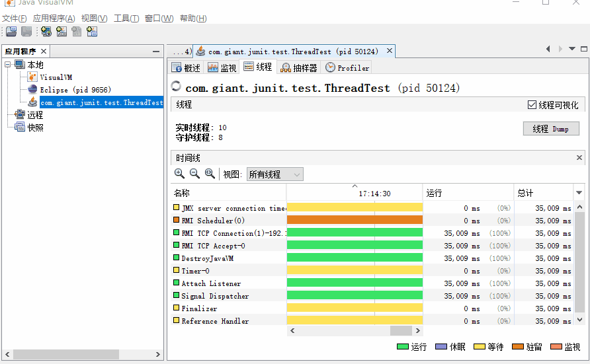This screenshot has width=590, height=364.
Task: Open the 视图(V) menu
Action: (94, 18)
